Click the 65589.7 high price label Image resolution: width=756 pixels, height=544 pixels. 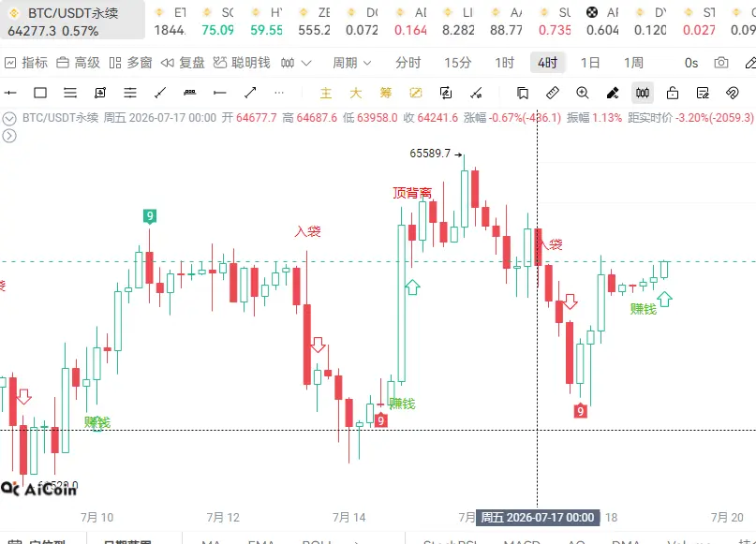coord(430,154)
